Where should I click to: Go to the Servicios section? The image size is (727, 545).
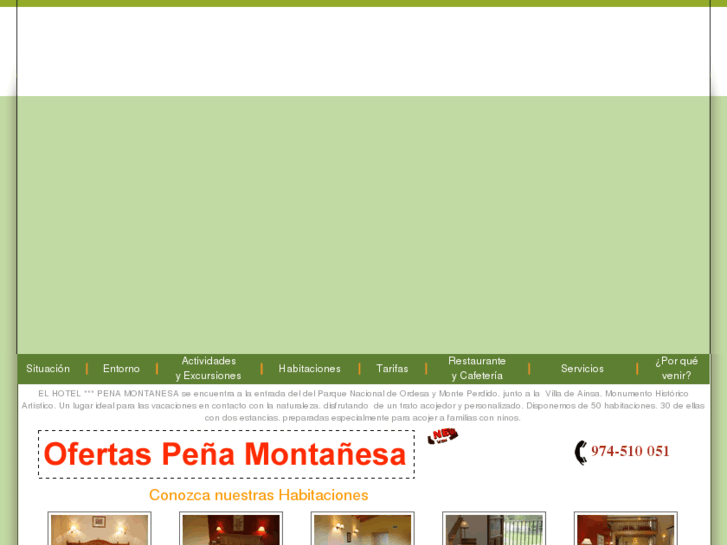tap(582, 368)
